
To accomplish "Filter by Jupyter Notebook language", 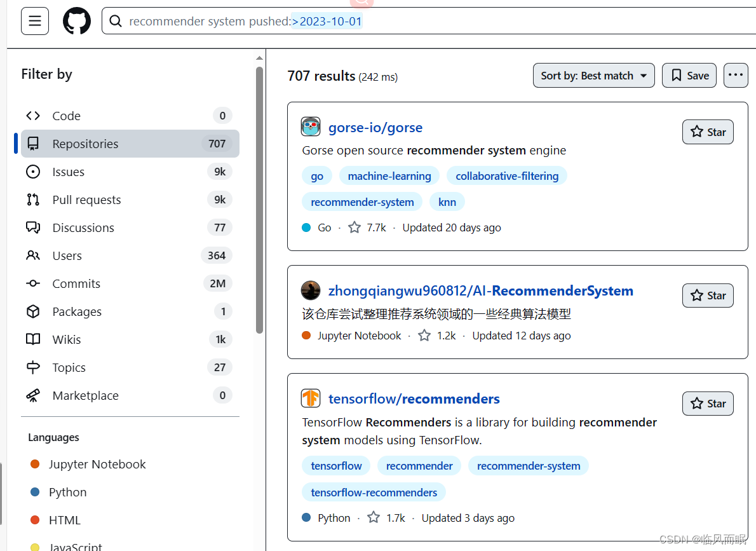I will (x=97, y=464).
